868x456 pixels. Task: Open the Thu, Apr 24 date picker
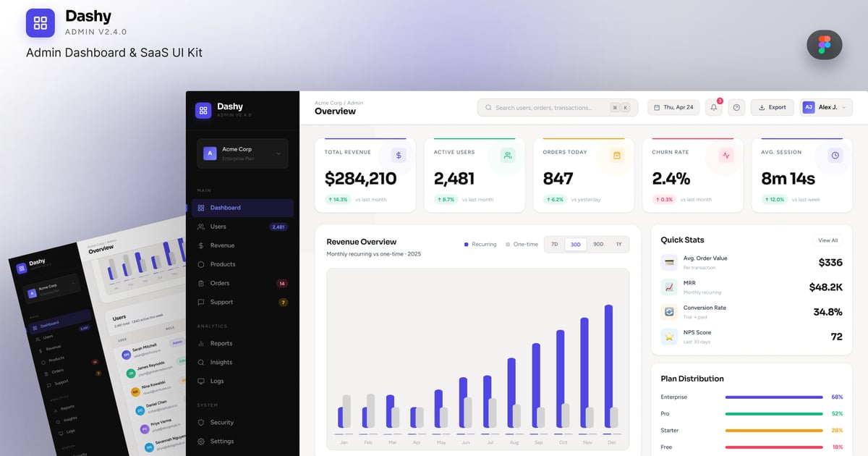click(x=673, y=107)
